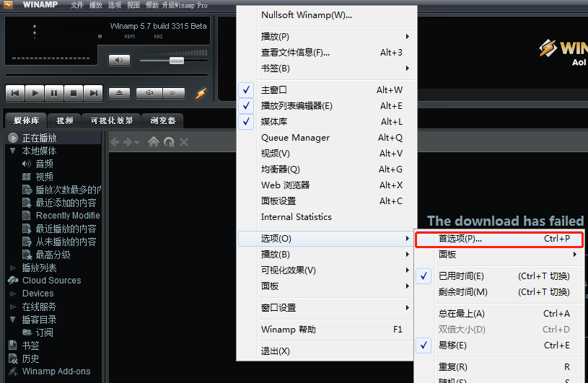Select Recently Modified in the tree

coord(68,216)
